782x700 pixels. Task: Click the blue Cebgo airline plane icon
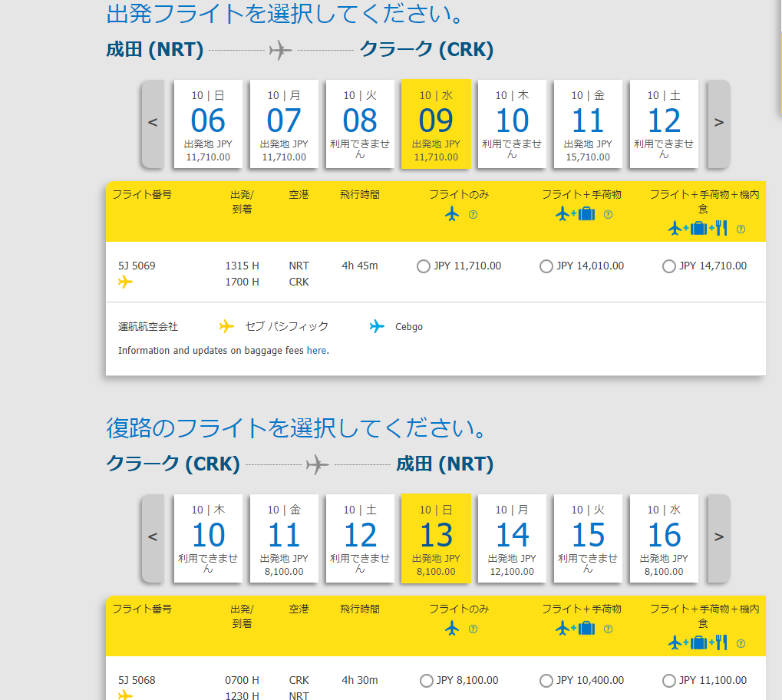click(x=376, y=326)
